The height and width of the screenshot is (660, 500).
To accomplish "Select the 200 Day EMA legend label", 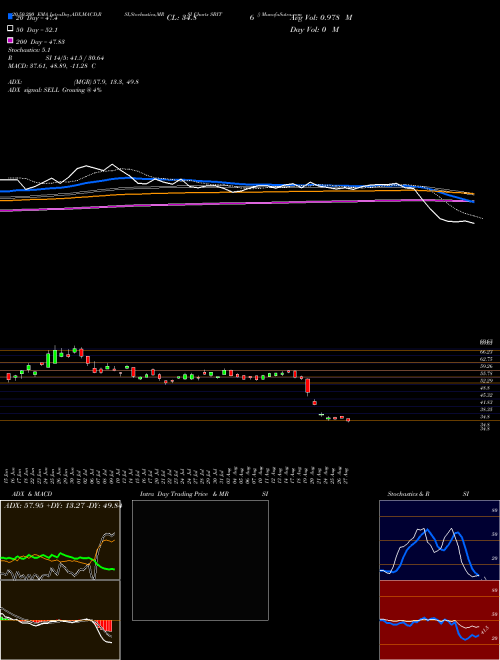I will click(x=40, y=42).
